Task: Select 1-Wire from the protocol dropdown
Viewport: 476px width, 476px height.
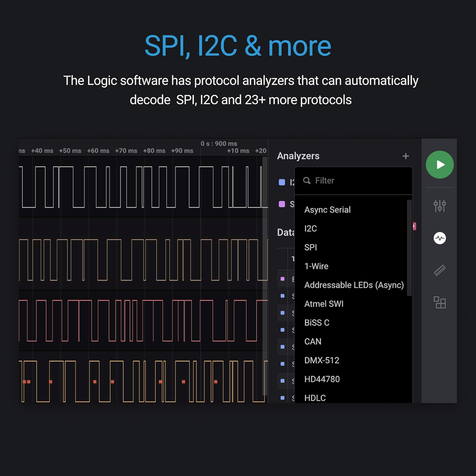Action: [x=316, y=266]
